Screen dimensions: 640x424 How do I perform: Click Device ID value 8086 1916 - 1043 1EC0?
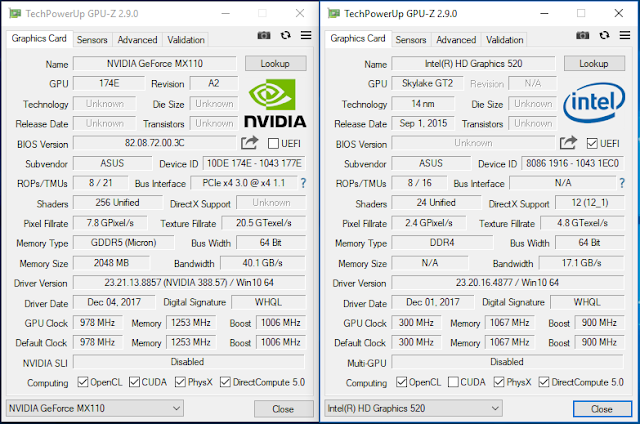[x=573, y=163]
